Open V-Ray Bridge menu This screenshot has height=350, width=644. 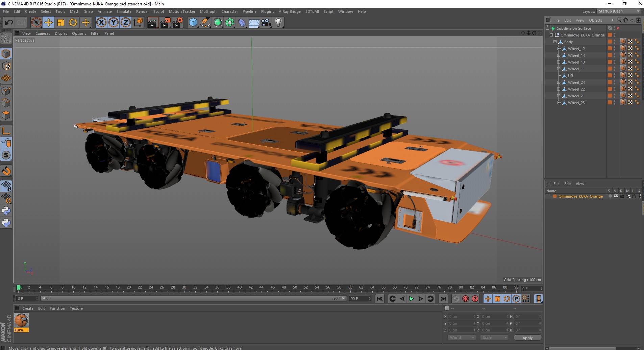tap(290, 11)
